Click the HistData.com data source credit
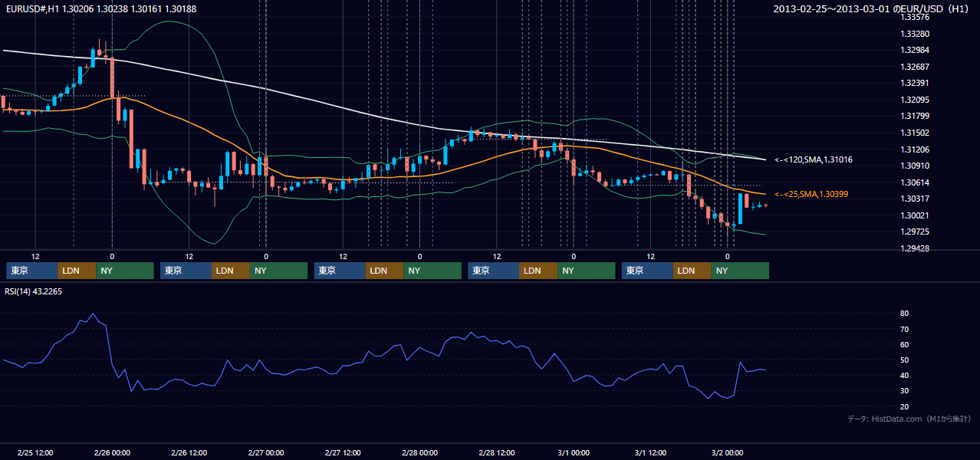980x460 pixels. click(x=909, y=419)
